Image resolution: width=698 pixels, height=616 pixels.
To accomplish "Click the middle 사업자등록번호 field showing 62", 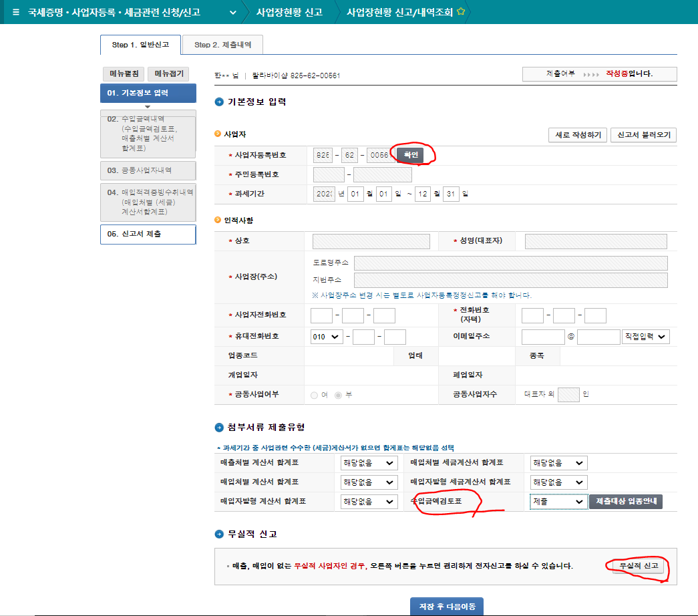I will coord(349,155).
